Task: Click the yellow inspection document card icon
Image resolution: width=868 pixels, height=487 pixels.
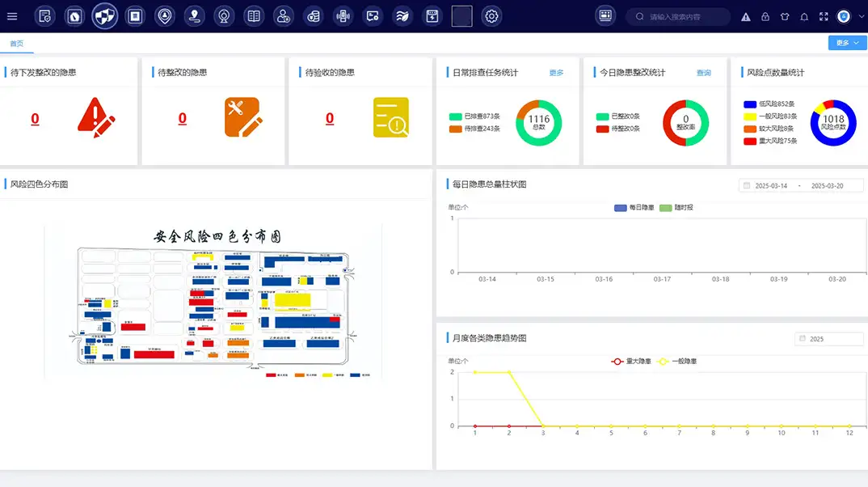Action: coord(391,117)
